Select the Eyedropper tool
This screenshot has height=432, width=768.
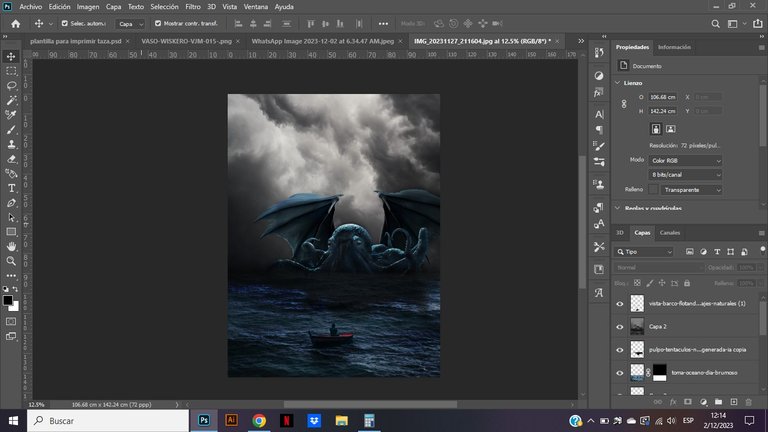[x=11, y=115]
